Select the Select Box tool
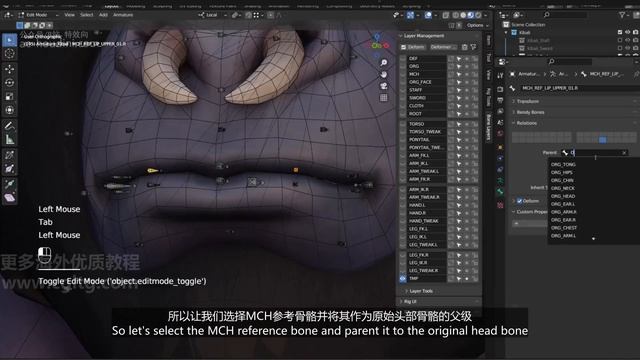 click(x=10, y=40)
